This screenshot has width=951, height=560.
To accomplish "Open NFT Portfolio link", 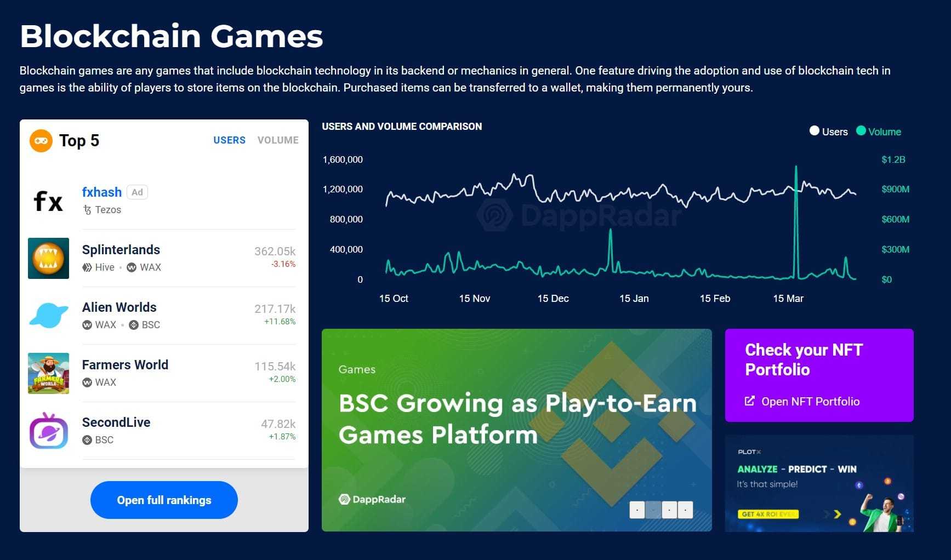I will pyautogui.click(x=802, y=401).
